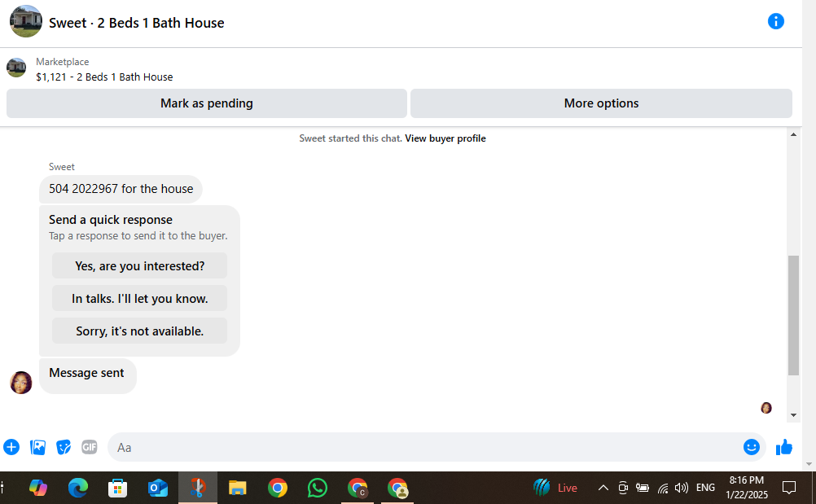Open the GIF picker
Screen dimensions: 816x504
[x=90, y=447]
